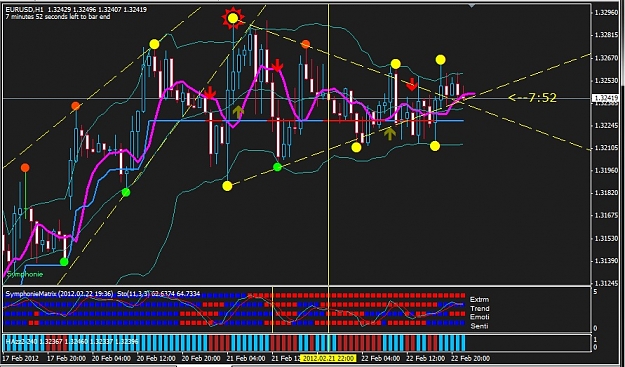Select the red down arrow above 22 Feb 12:00
This screenshot has height=367, width=625.
click(x=411, y=84)
